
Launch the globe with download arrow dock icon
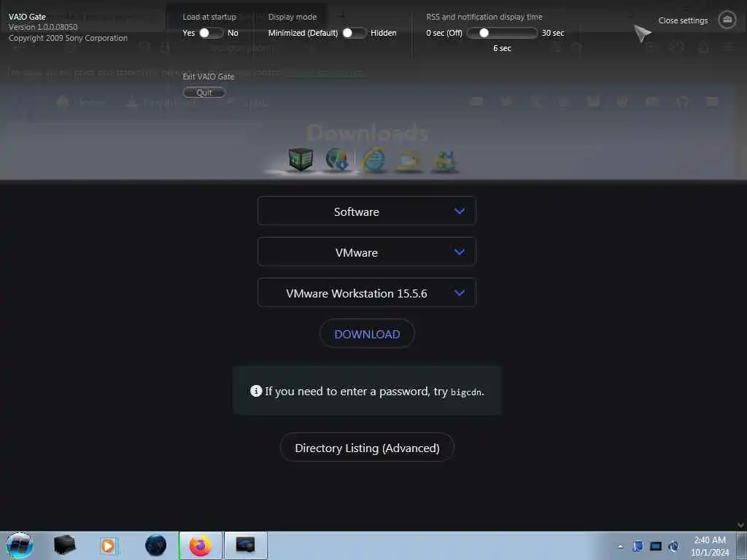click(337, 159)
